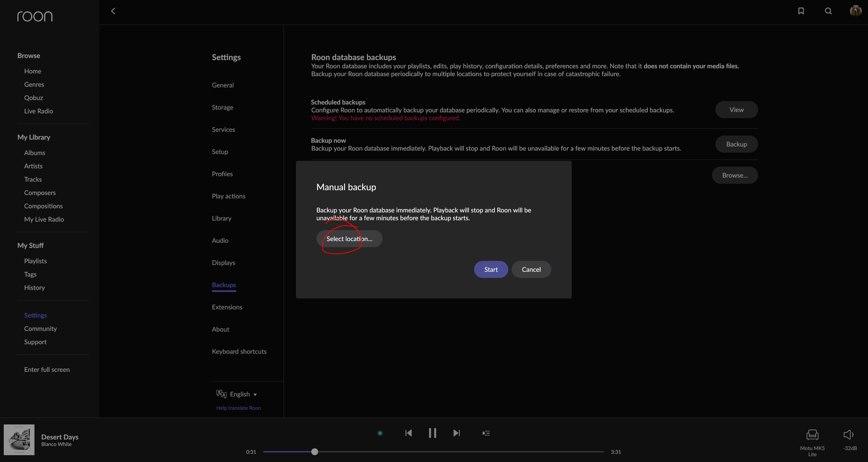
Task: Skip to the previous track
Action: click(x=409, y=433)
